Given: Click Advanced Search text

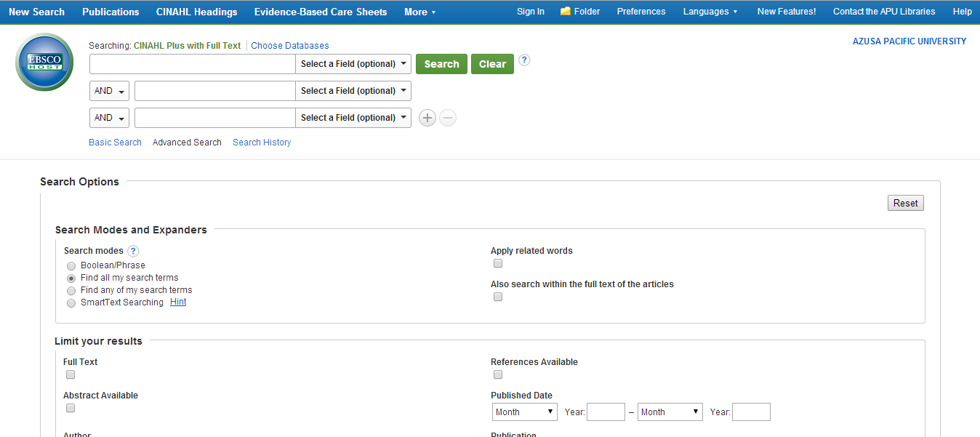Looking at the screenshot, I should point(187,143).
